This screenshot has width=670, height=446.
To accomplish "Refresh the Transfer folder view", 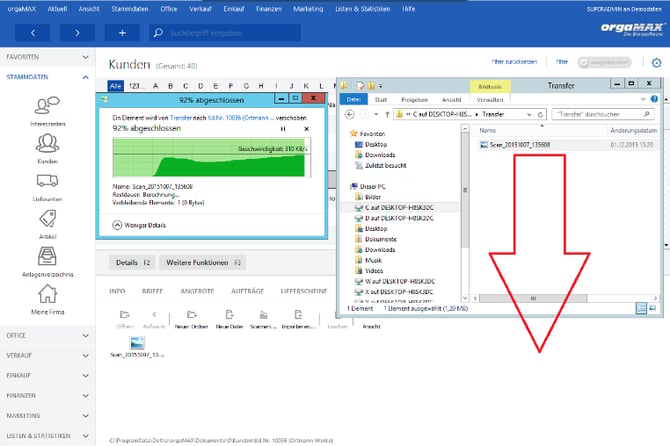I will (540, 114).
